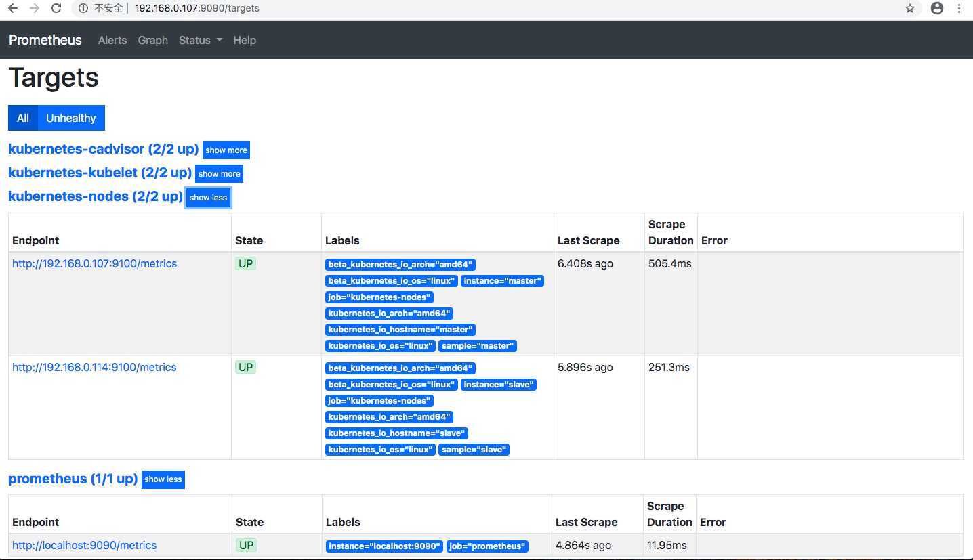The width and height of the screenshot is (973, 560).
Task: Click 4.864s ago last scrape value
Action: (x=583, y=545)
